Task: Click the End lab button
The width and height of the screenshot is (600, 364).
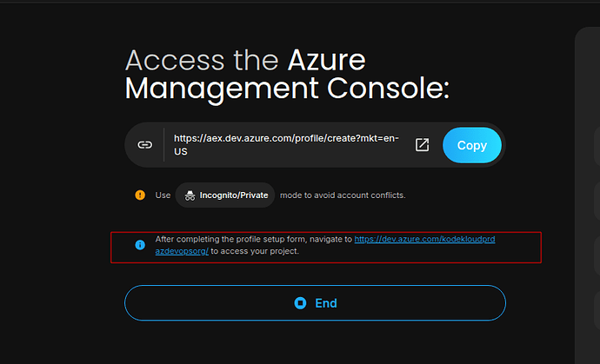Action: [x=315, y=303]
